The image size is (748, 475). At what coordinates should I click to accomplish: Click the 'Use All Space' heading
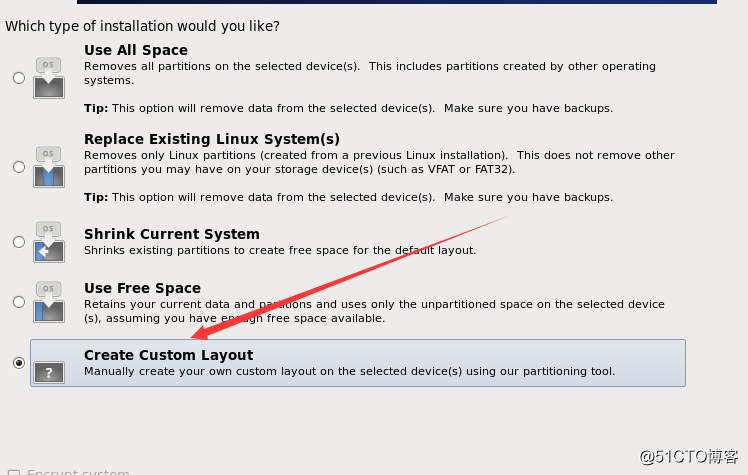136,50
